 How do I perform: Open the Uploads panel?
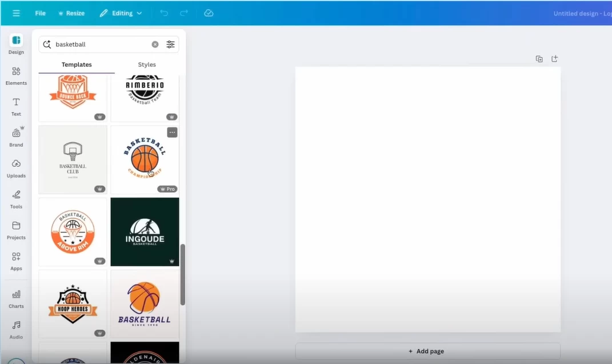point(16,167)
